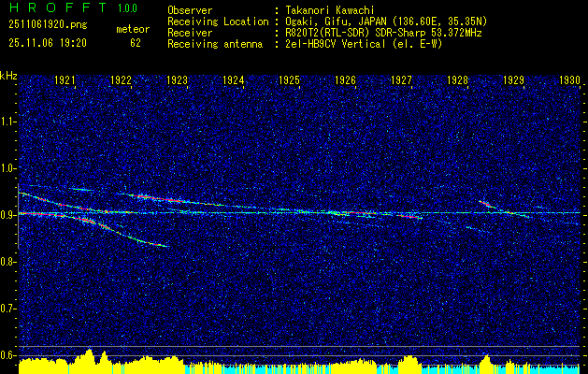This screenshot has width=588, height=374.
Task: Click the 1.1 kHz axis label
Action: [7, 122]
